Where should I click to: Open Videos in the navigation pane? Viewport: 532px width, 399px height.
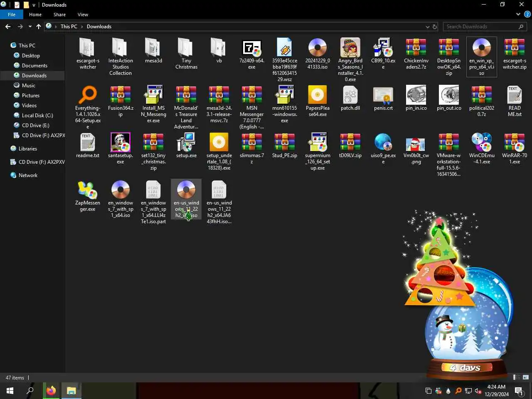[29, 106]
